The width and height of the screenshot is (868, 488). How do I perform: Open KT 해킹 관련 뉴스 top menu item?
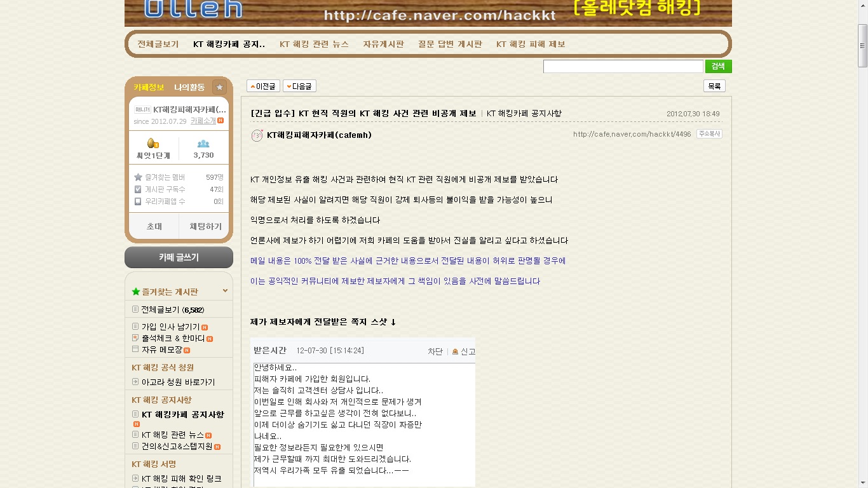point(314,44)
